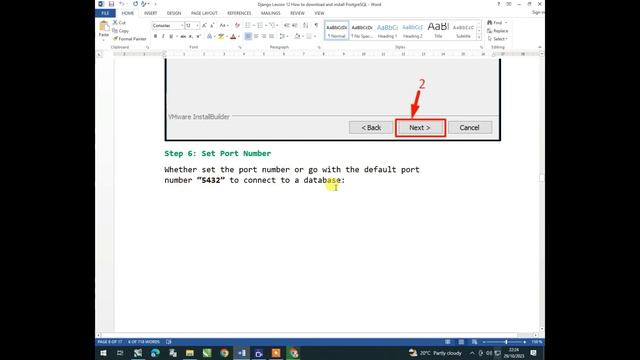Clear all formatting icon

click(237, 25)
